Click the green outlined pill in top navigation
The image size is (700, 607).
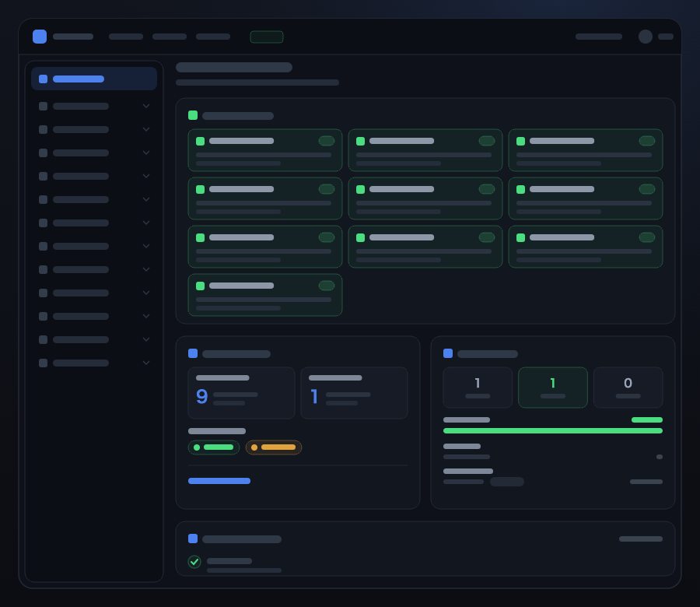click(267, 37)
